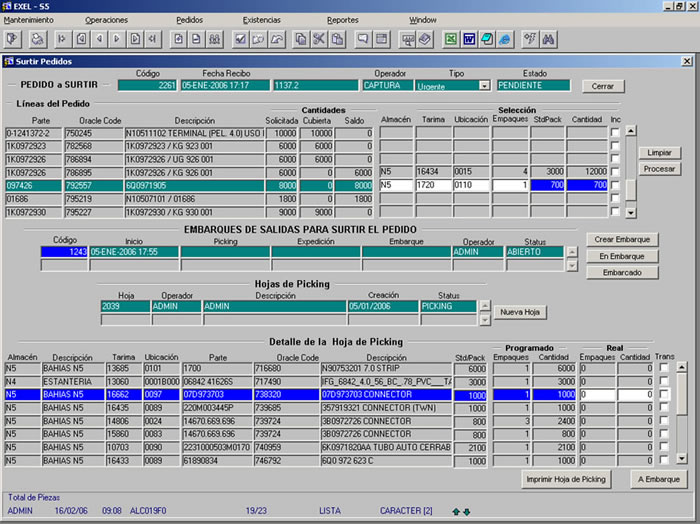Tick the Trans checkbox for tarima 16662
The image size is (700, 524).
[x=663, y=395]
